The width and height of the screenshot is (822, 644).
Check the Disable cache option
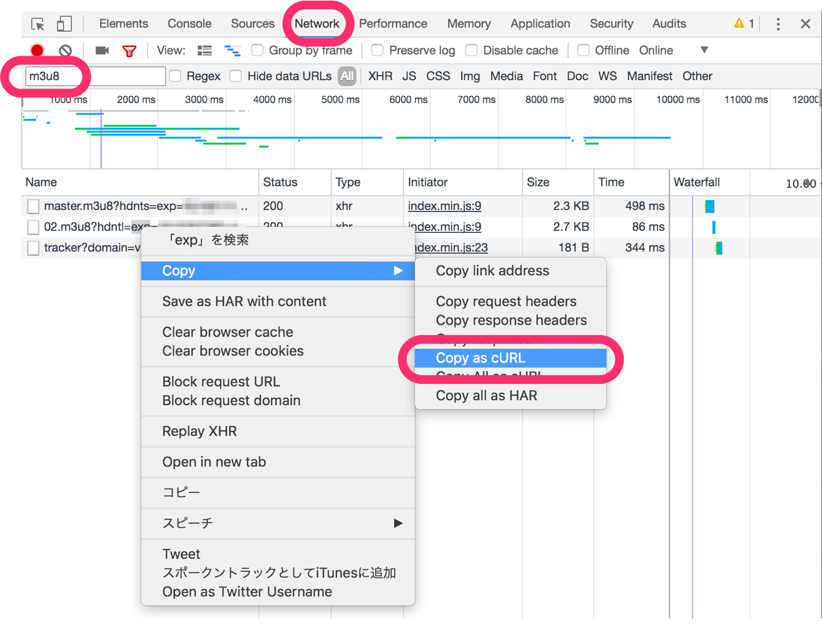pos(472,50)
